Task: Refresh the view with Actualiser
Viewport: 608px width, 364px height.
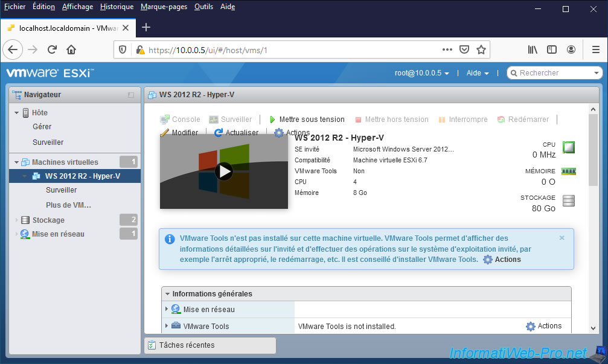Action: (236, 133)
